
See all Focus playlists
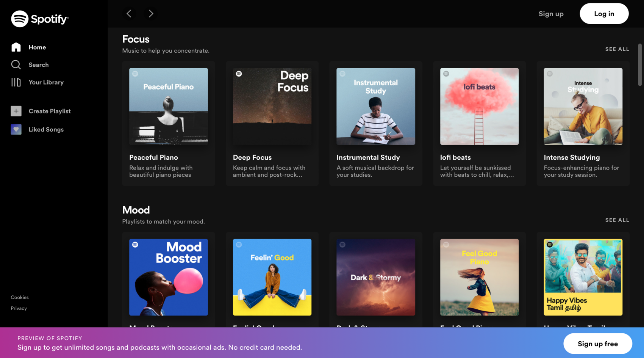click(617, 49)
